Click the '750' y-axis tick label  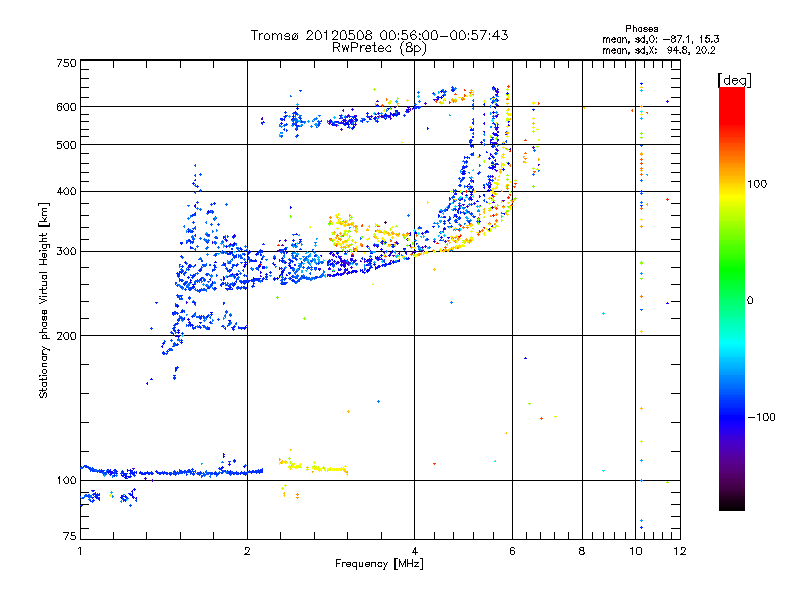pyautogui.click(x=66, y=63)
